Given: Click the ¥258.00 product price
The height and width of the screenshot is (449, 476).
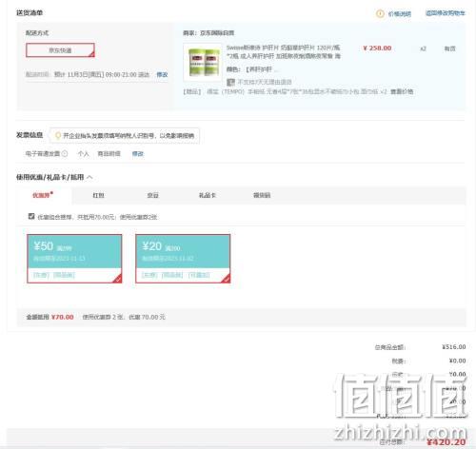Looking at the screenshot, I should (377, 49).
